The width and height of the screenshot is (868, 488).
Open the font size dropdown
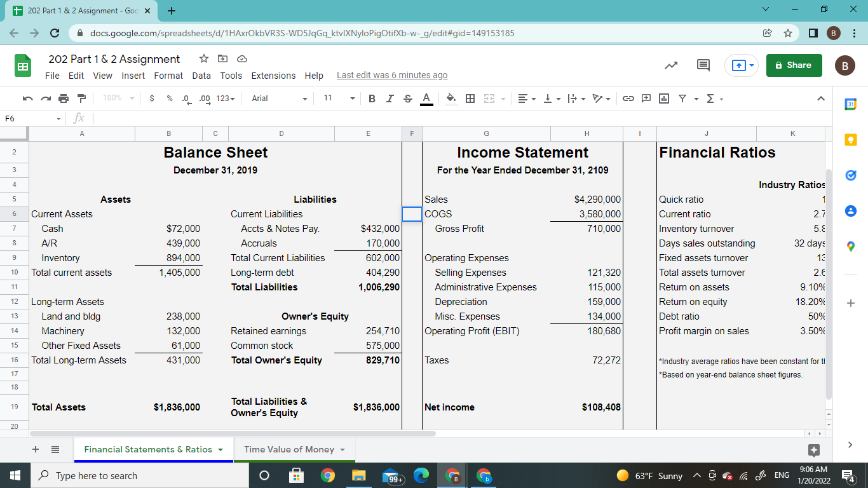click(338, 98)
